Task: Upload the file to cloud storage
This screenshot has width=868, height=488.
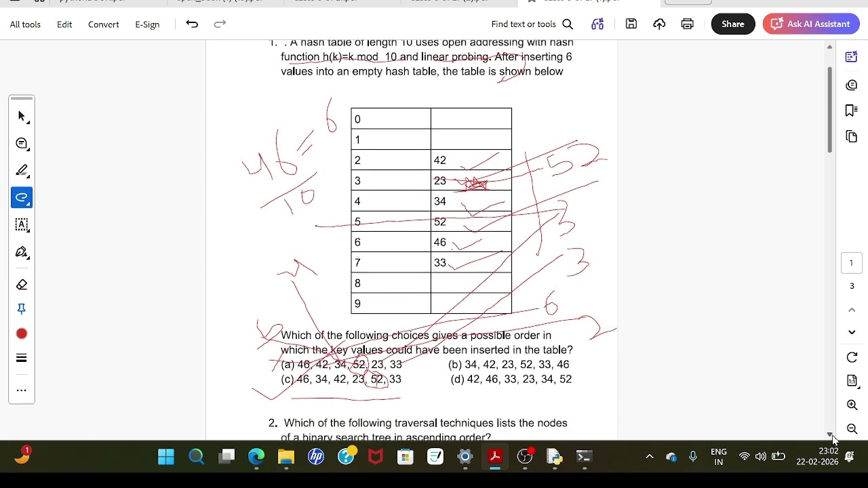Action: 659,24
